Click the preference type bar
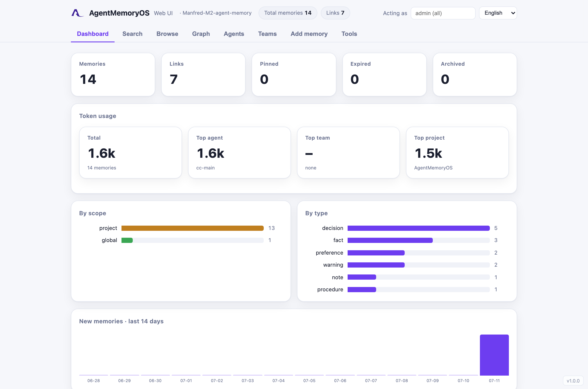 376,253
